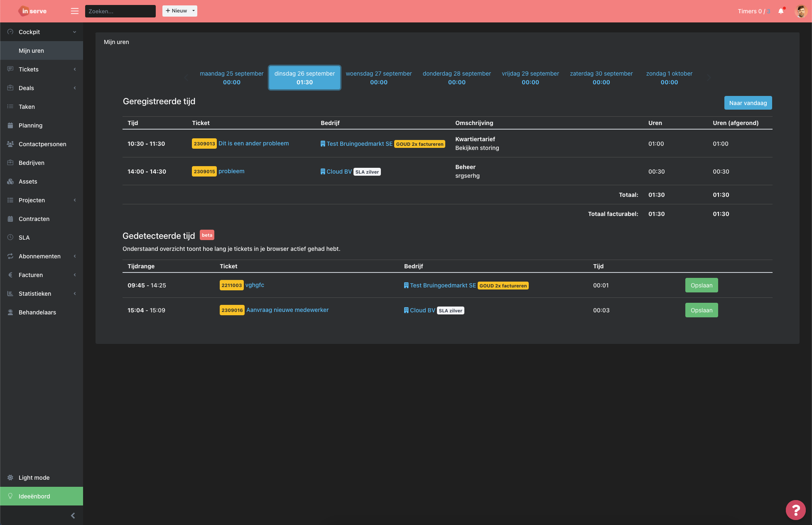Click the in serve logo

(x=33, y=11)
